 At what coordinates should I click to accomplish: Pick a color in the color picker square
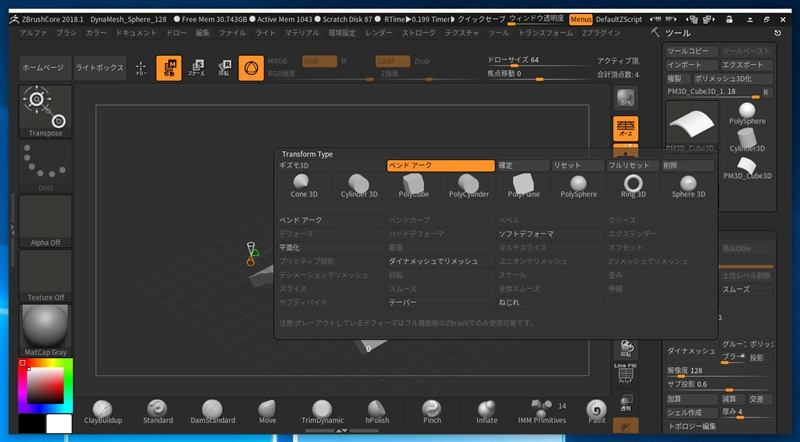click(46, 385)
